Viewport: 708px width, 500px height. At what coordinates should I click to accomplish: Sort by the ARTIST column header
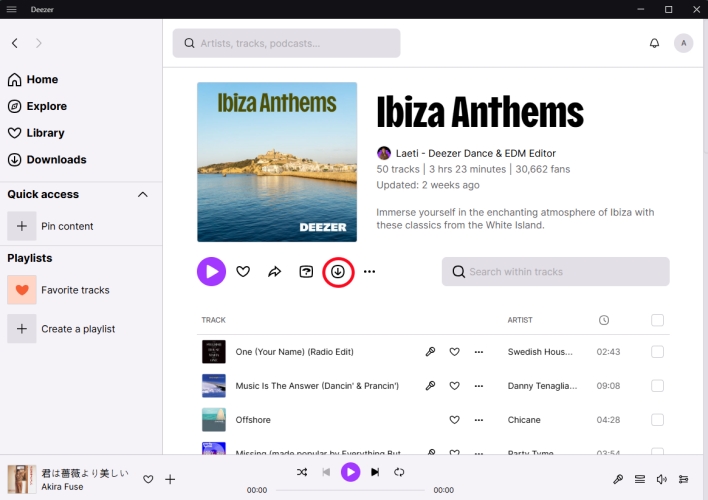pyautogui.click(x=520, y=320)
